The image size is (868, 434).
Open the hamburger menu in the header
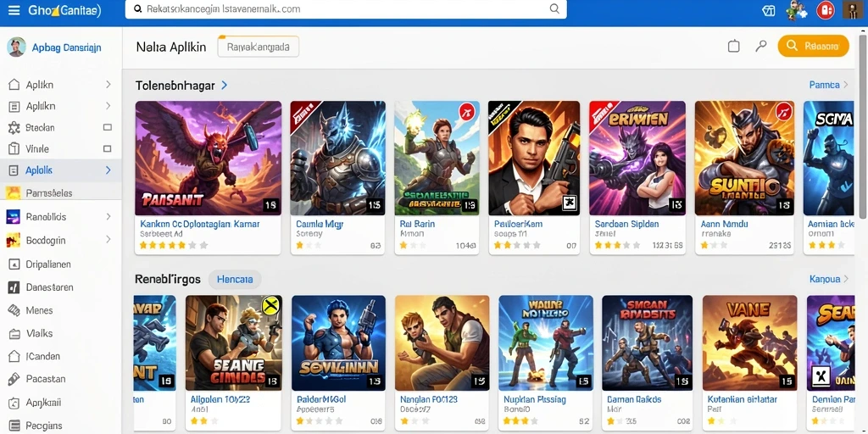tap(14, 10)
